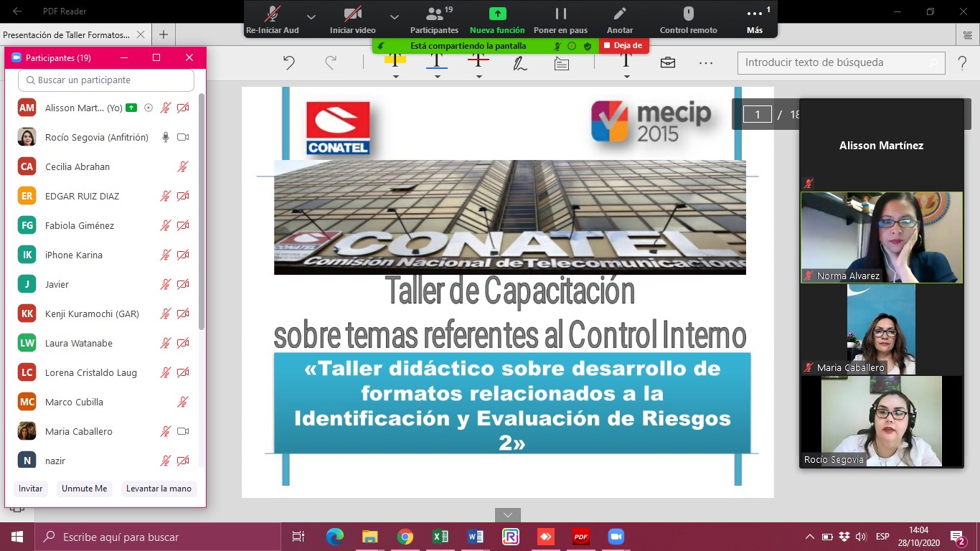Viewport: 980px width, 551px height.
Task: Open the audio options arrow beside microphone
Action: (311, 16)
